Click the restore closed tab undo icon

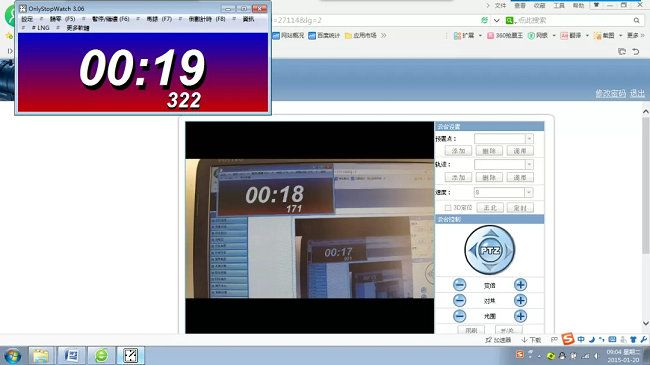(636, 51)
